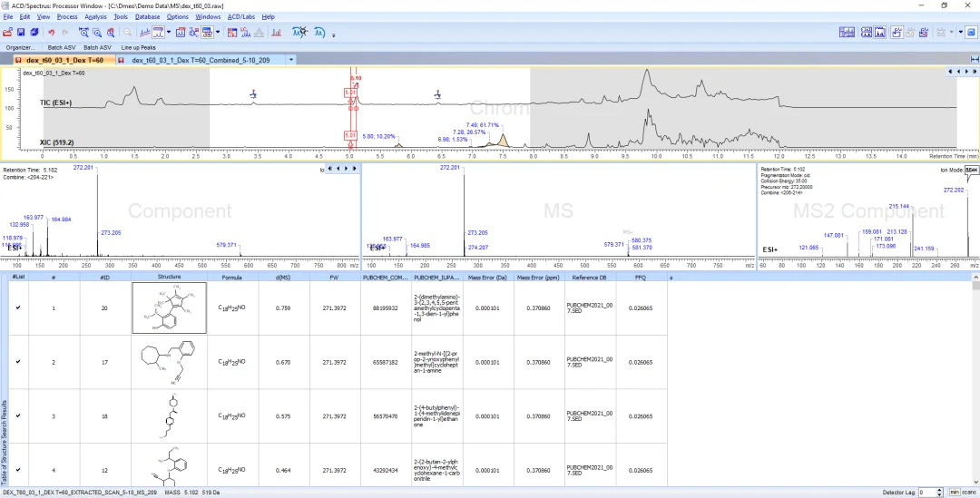Click the red bar-graph spectrum icon
The width and height of the screenshot is (980, 498).
(276, 33)
